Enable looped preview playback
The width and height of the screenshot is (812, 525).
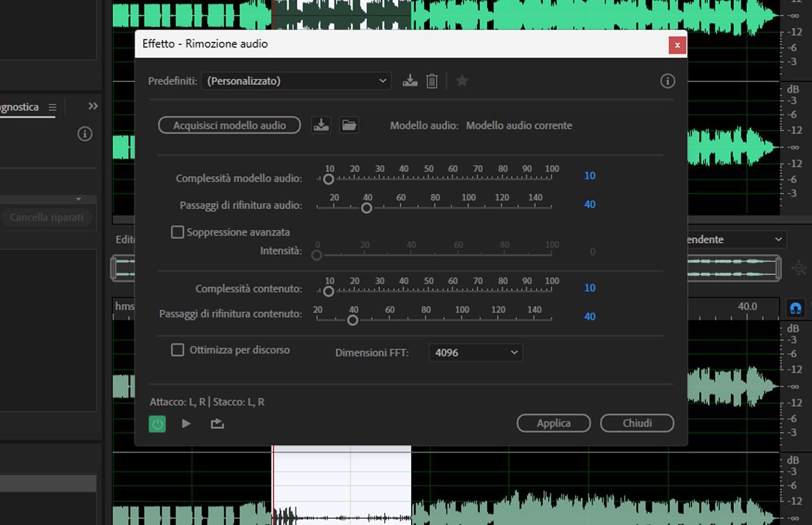click(216, 423)
